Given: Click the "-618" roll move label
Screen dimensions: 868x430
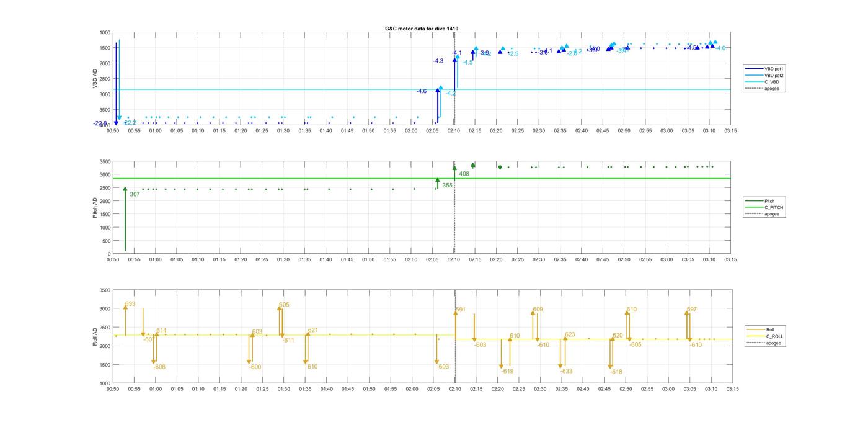Looking at the screenshot, I should 616,372.
